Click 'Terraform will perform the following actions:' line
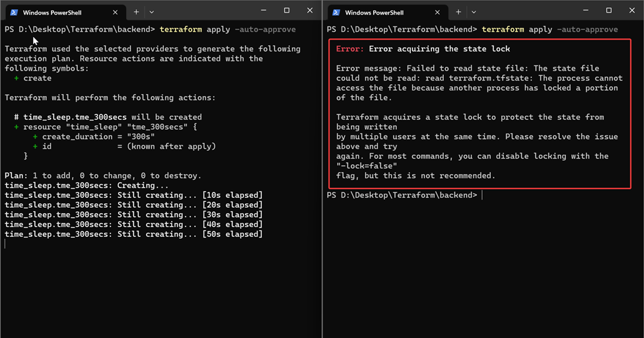644x338 pixels. click(110, 97)
